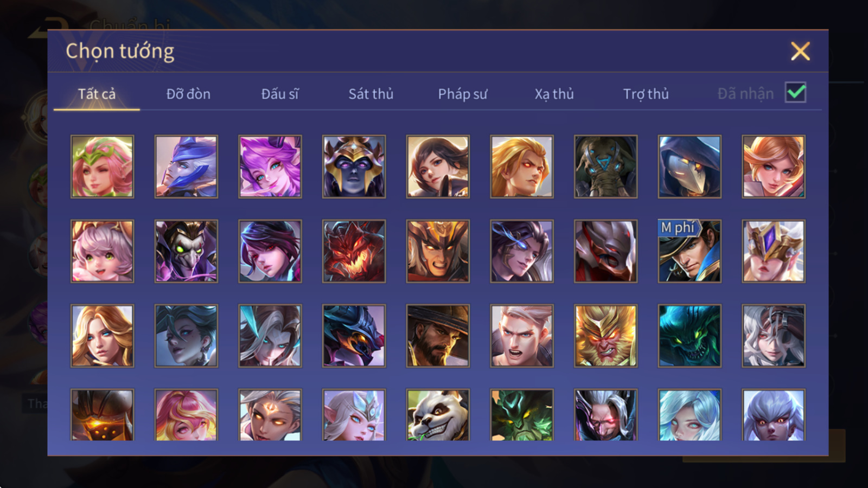This screenshot has width=868, height=488.
Task: Pick the green tree-spirit hero portrait
Action: (x=522, y=415)
